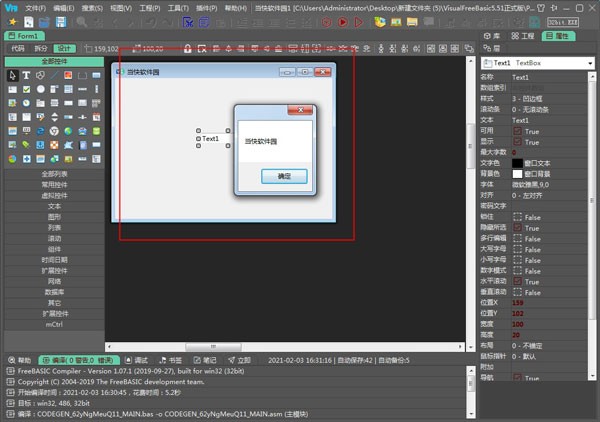The width and height of the screenshot is (600, 422).
Task: Select the text label control 'T' in toolbox
Action: tap(26, 75)
